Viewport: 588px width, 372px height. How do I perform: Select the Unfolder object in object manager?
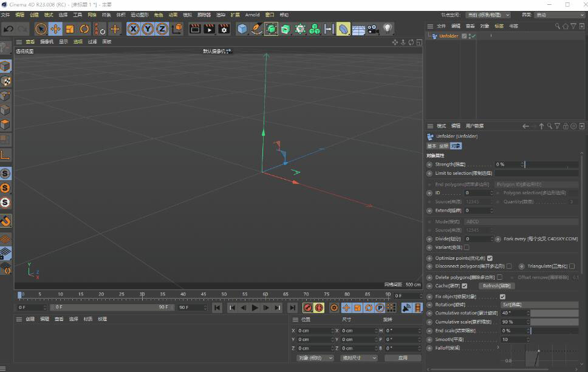[448, 36]
